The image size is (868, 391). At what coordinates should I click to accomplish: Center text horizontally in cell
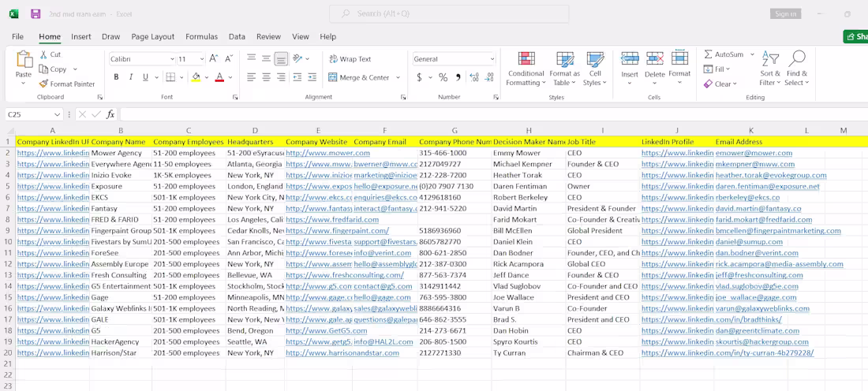point(266,77)
